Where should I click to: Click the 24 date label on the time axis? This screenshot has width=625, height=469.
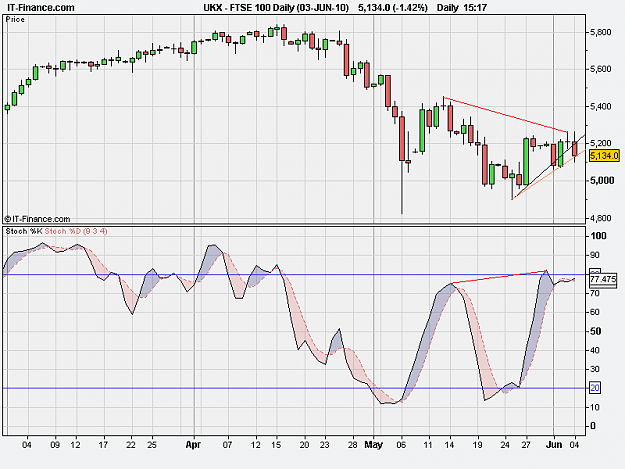[505, 445]
